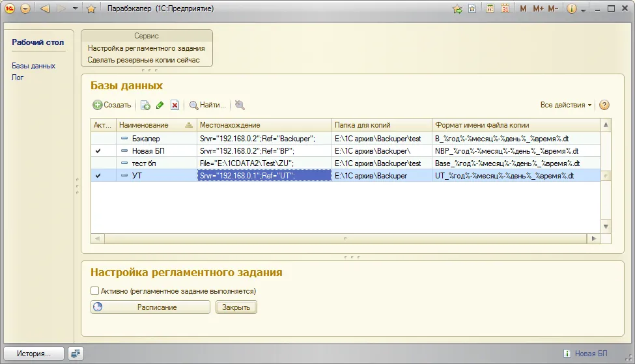Open the main menu round dropdown button

pyautogui.click(x=25, y=9)
